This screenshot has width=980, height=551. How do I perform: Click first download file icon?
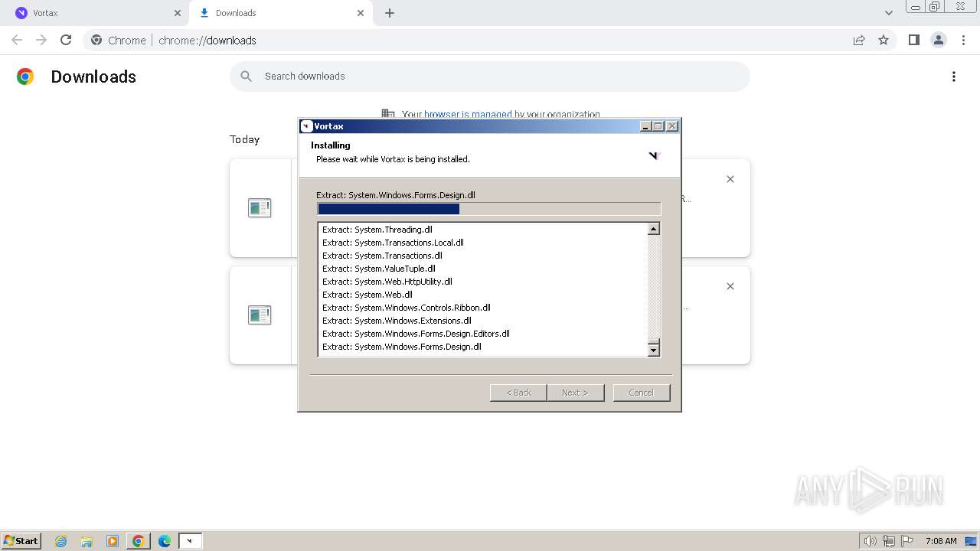(260, 207)
